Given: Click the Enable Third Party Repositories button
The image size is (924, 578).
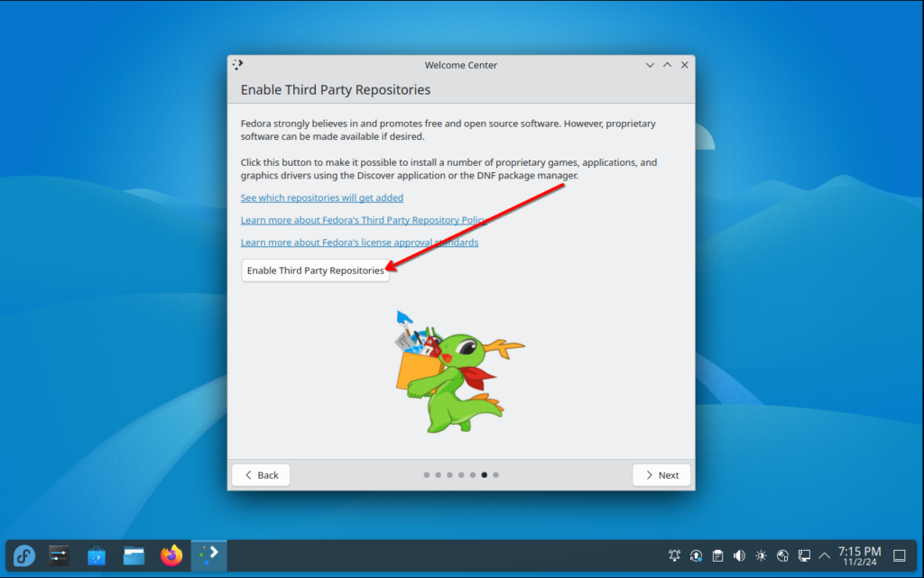Looking at the screenshot, I should click(315, 271).
